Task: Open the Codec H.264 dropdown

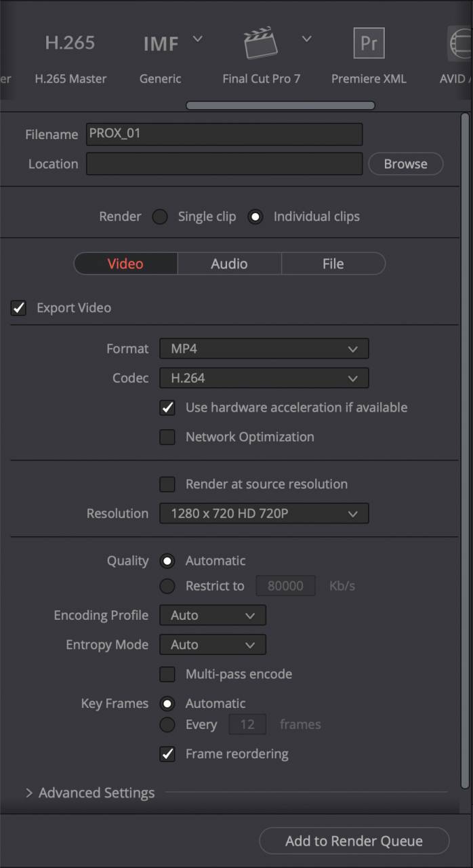Action: (264, 378)
